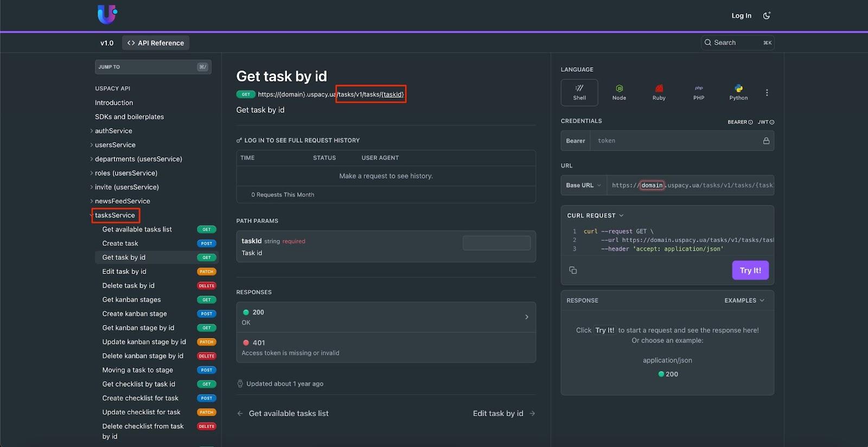Click the lock icon in Bearer field
This screenshot has height=447, width=868.
click(x=766, y=141)
